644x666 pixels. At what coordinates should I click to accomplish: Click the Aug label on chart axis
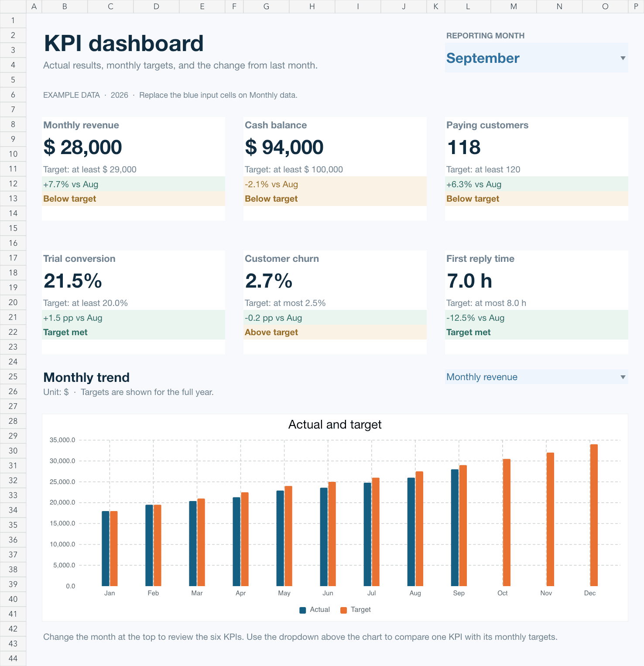click(x=415, y=593)
